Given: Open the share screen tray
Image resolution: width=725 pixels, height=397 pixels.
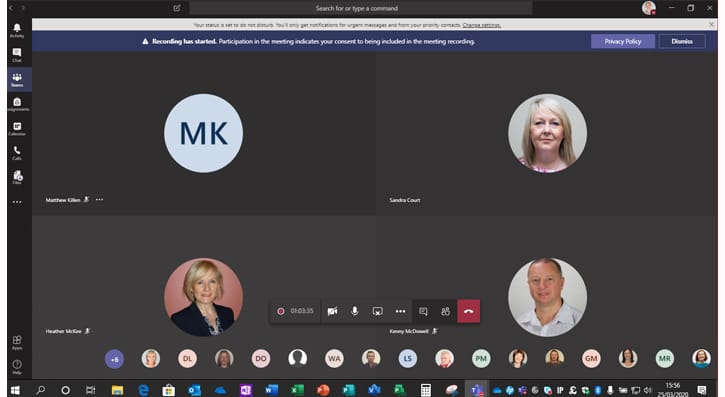Looking at the screenshot, I should point(378,311).
